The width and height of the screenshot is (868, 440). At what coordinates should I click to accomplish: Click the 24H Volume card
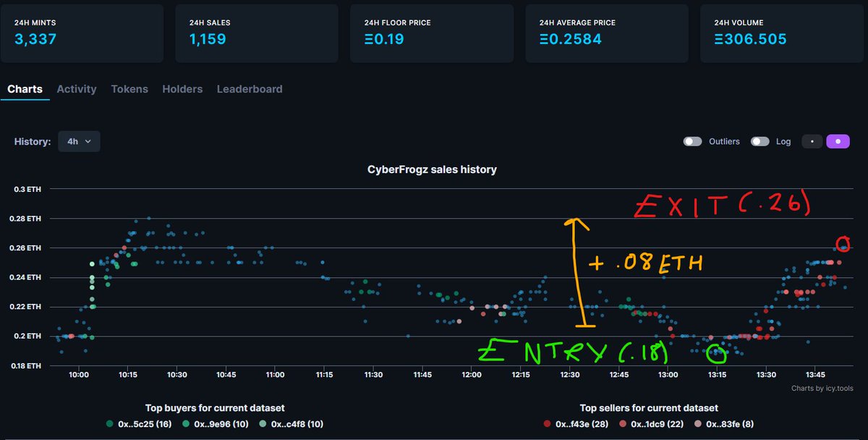pyautogui.click(x=782, y=33)
